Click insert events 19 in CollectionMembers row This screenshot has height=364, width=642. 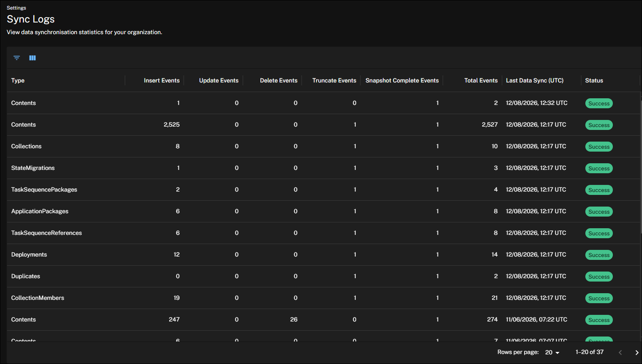[x=177, y=298]
